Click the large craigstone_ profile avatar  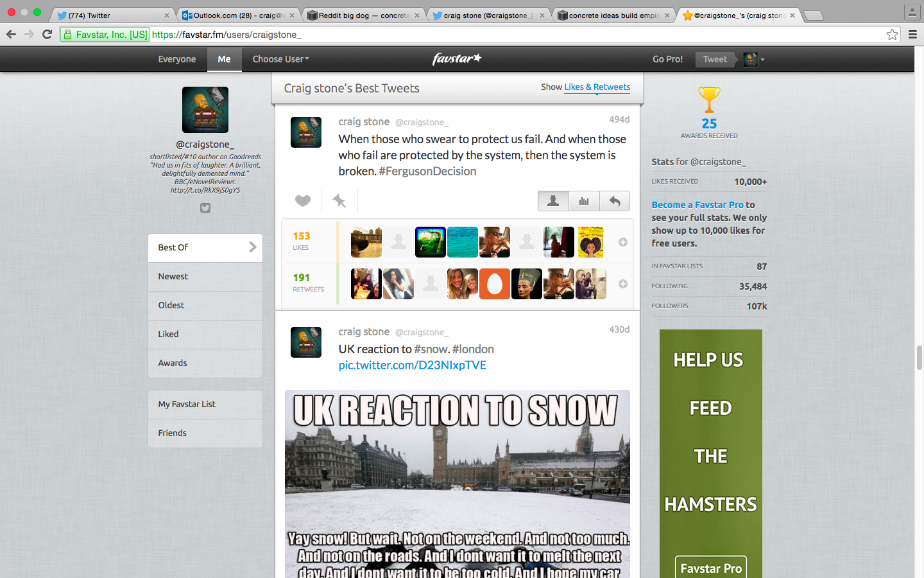(x=205, y=110)
